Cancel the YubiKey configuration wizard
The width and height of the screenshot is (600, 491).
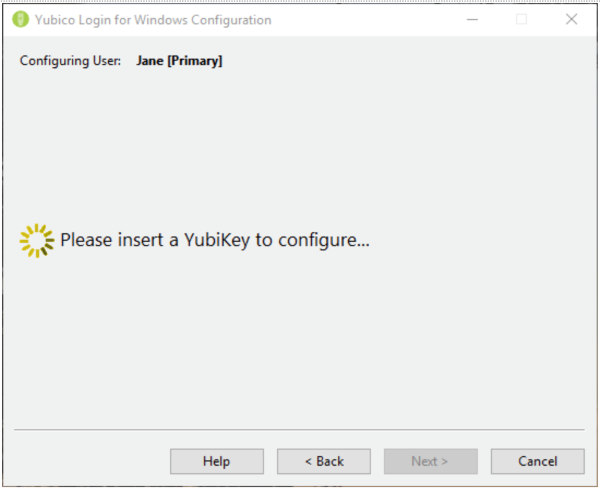coord(537,461)
